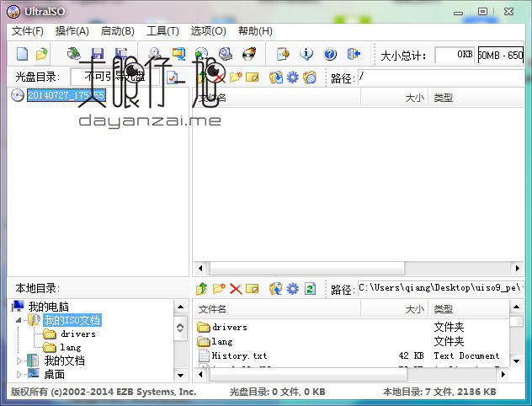Create new folder in image toolbar
The image size is (532, 406).
click(x=236, y=77)
